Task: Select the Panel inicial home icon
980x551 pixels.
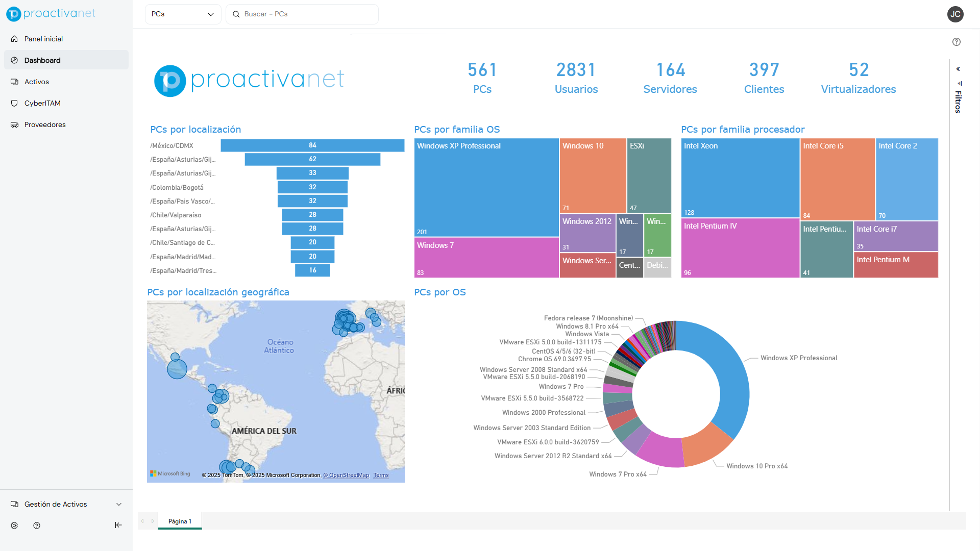Action: (14, 39)
